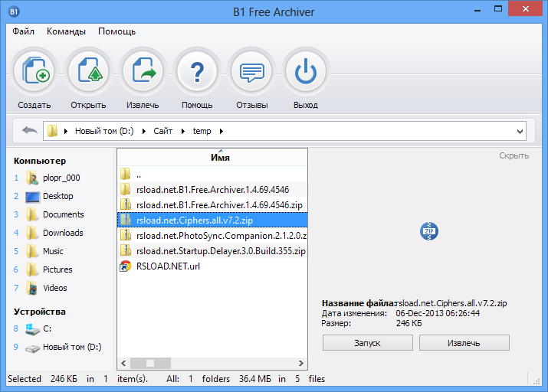This screenshot has height=392, width=548.
Task: Expand the arrow before Сайт in path
Action: [144, 131]
